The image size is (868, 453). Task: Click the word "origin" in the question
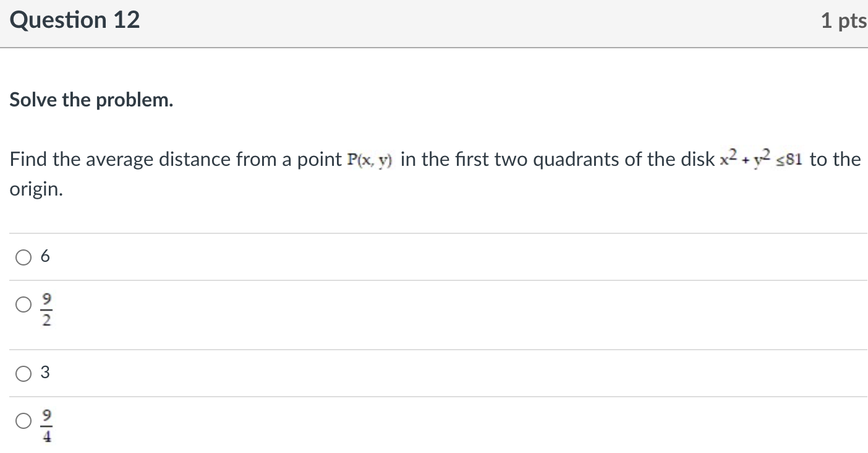pyautogui.click(x=35, y=190)
